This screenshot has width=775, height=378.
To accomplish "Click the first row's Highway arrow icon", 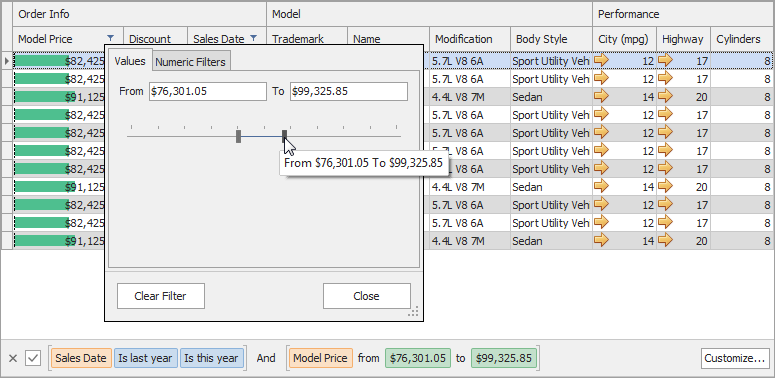I will coord(666,60).
